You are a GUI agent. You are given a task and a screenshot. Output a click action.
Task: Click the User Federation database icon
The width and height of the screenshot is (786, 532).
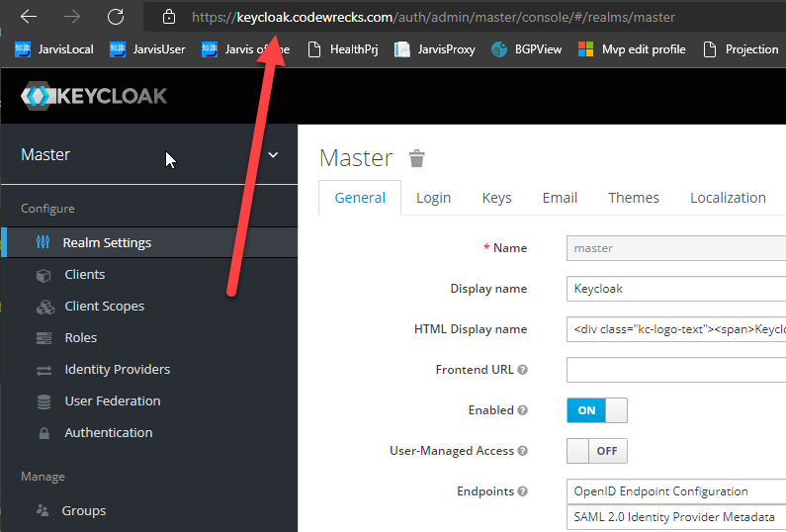[44, 401]
